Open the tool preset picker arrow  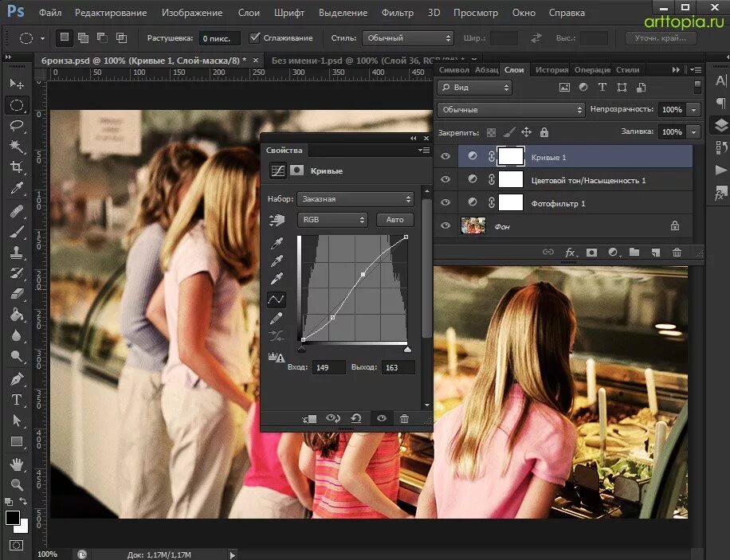42,38
